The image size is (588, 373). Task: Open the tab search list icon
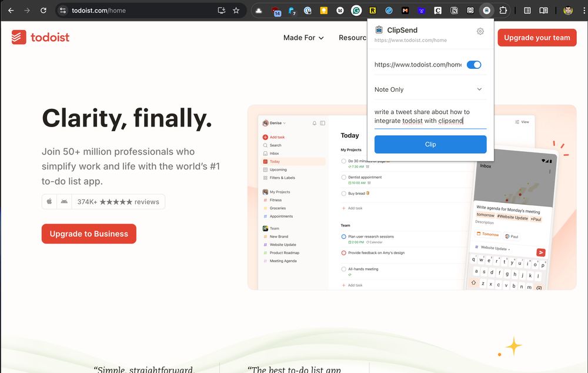[x=527, y=11]
